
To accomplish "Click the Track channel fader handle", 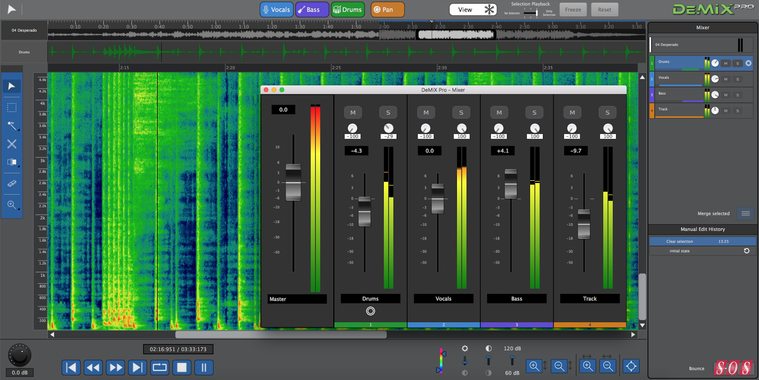I will pyautogui.click(x=584, y=224).
